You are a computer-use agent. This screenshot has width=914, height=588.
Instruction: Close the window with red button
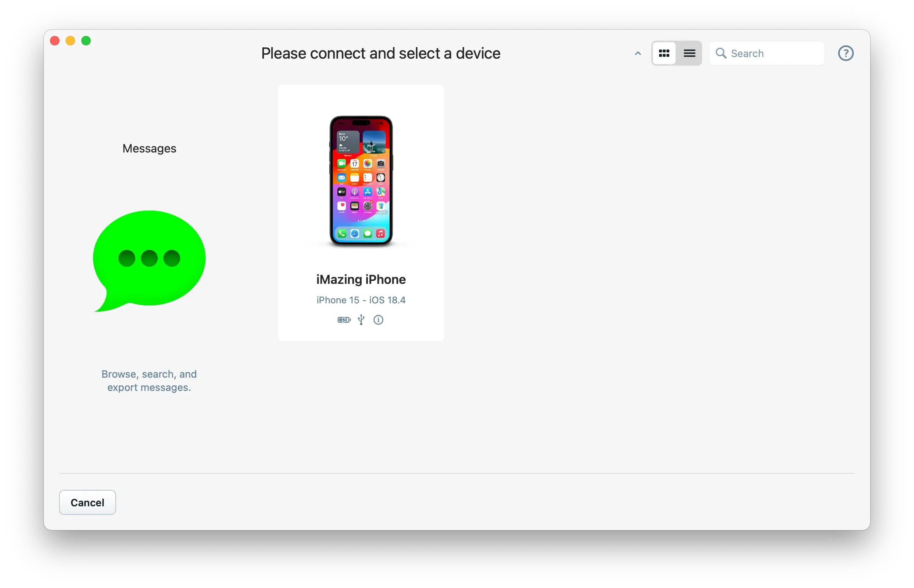(x=55, y=41)
